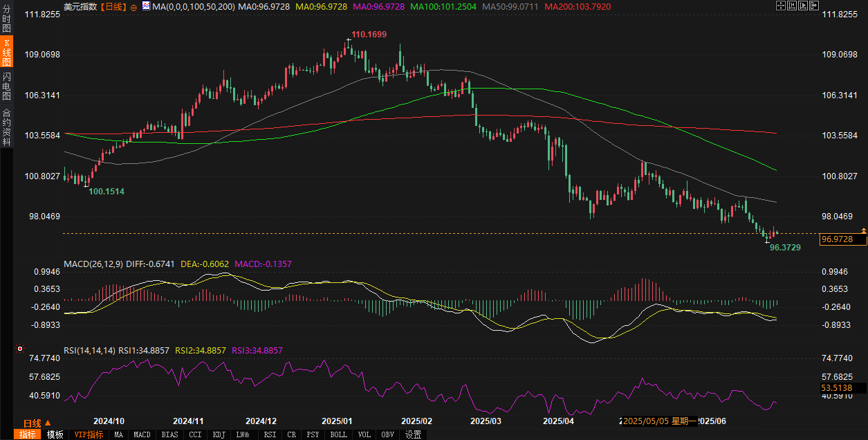Show the VOL indicator
868x440 pixels.
tap(364, 434)
